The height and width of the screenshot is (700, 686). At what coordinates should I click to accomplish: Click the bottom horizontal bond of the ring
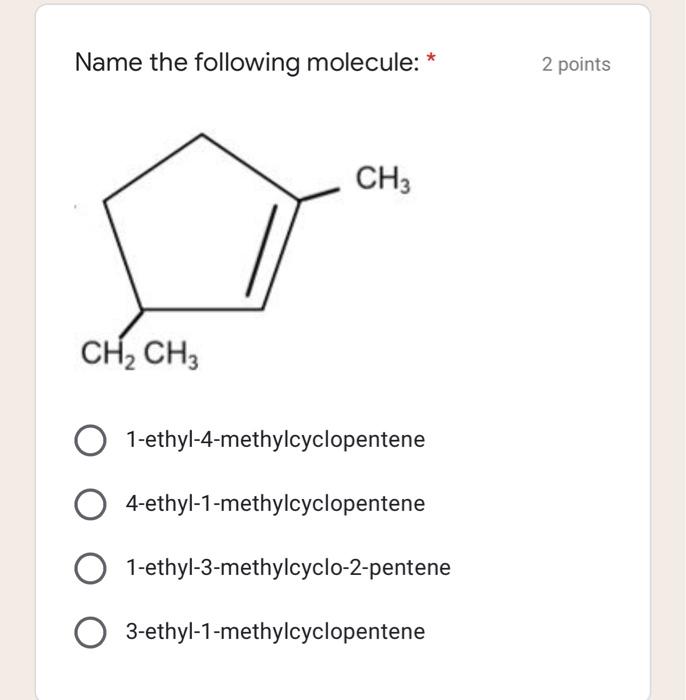(x=202, y=309)
